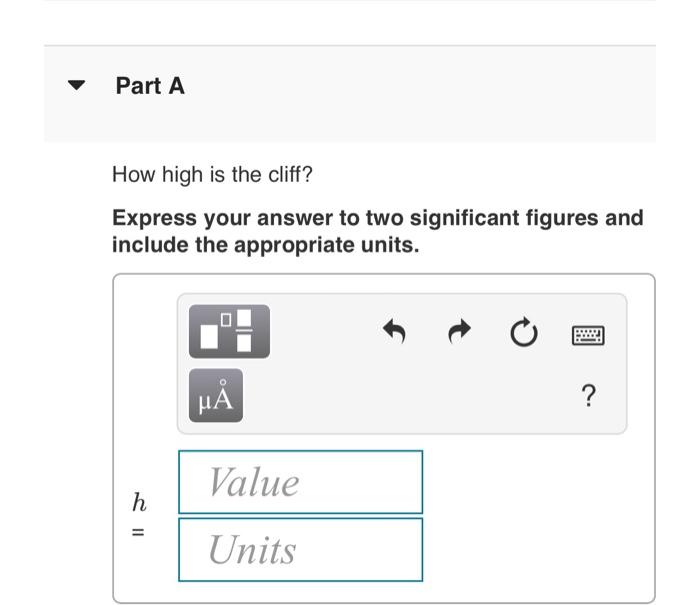The width and height of the screenshot is (700, 605).
Task: Click the equals sign beside Units
Action: click(x=138, y=532)
